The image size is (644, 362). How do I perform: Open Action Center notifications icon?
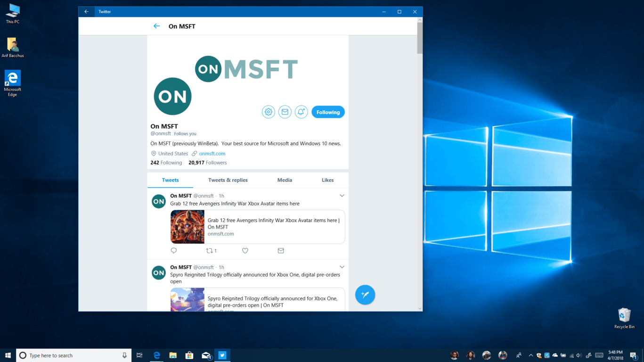[634, 355]
